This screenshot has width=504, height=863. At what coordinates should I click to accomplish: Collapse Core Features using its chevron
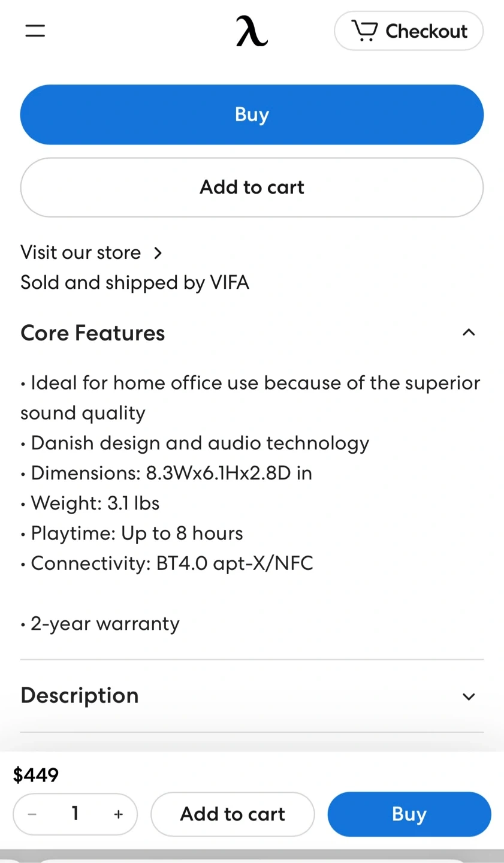469,333
